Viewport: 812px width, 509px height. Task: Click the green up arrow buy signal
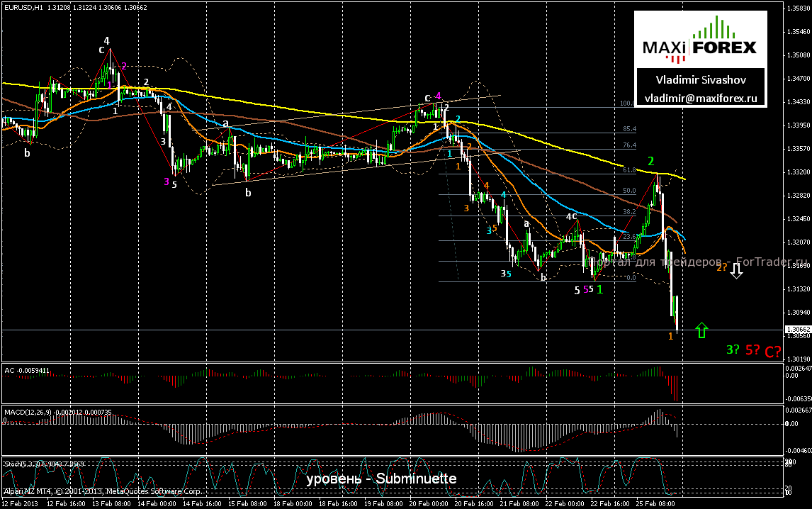[701, 328]
